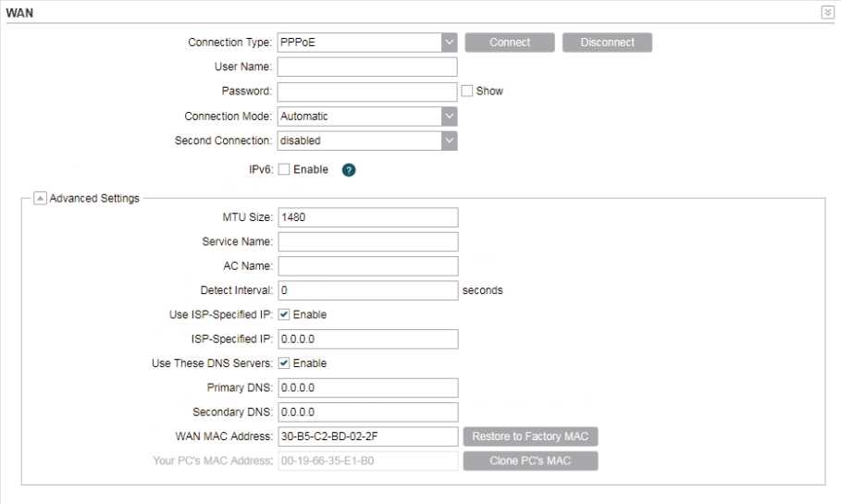Click the WAN MAC Address field
The height and width of the screenshot is (504, 841).
(x=367, y=436)
